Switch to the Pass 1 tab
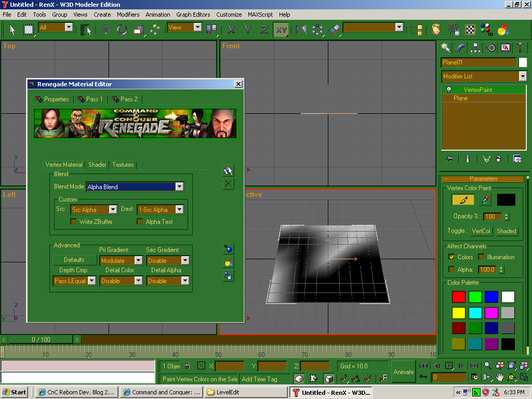Viewport: 532px width, 399px height. [90, 99]
